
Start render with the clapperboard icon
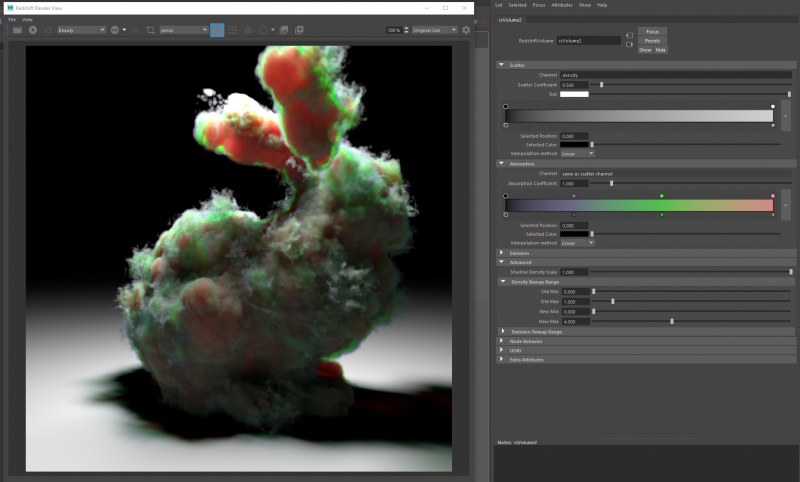[17, 30]
